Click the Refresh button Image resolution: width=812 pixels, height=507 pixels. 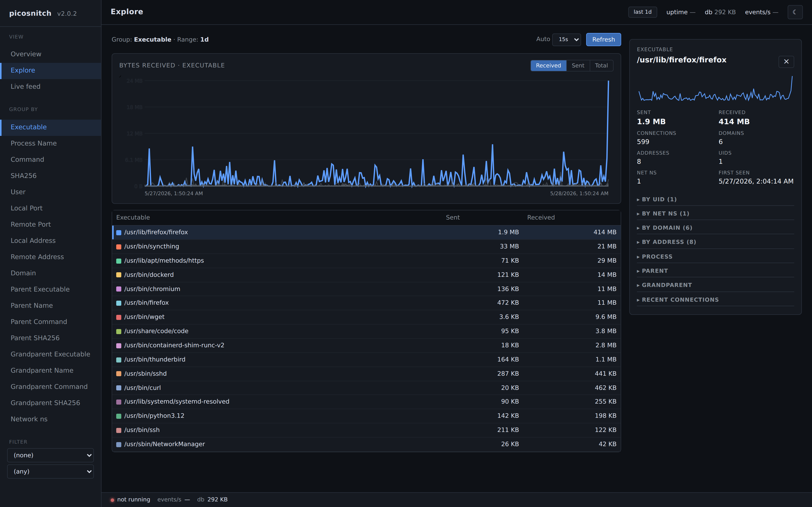[x=603, y=40]
